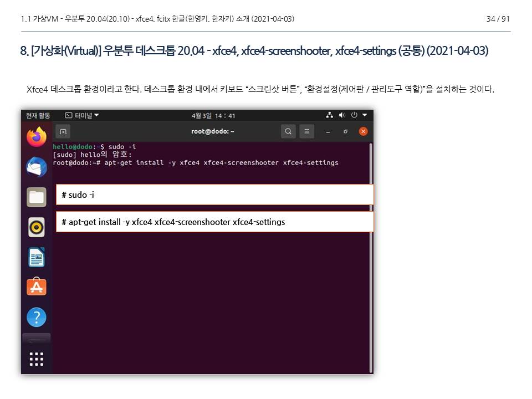Open the Files manager dock icon
This screenshot has height=399, width=532.
click(37, 197)
